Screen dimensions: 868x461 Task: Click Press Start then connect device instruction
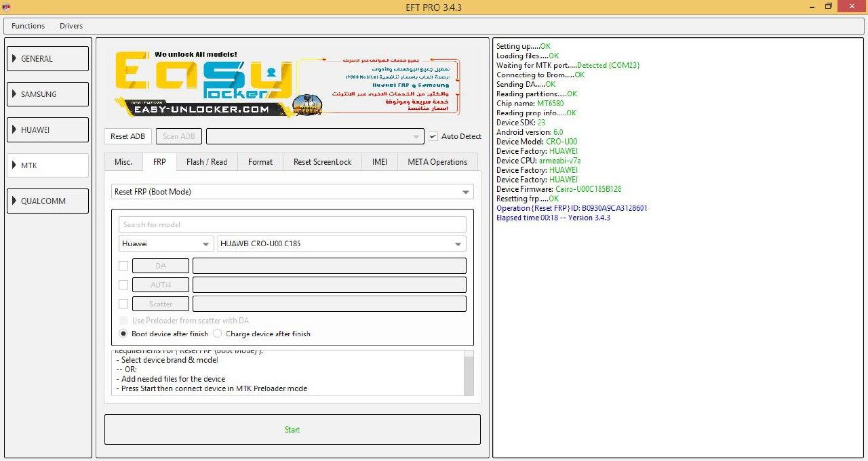(212, 389)
